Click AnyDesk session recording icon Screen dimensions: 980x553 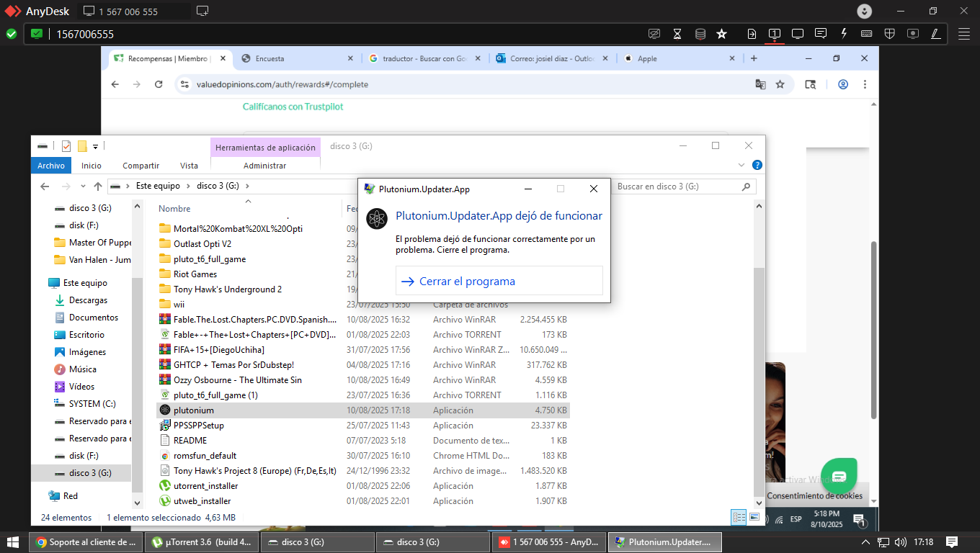click(913, 34)
